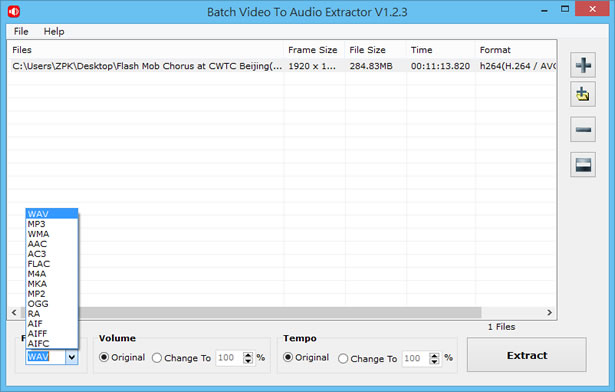Screen dimensions: 615x392
Task: Increase the Volume percent using the spinner up arrow
Action: pos(248,355)
